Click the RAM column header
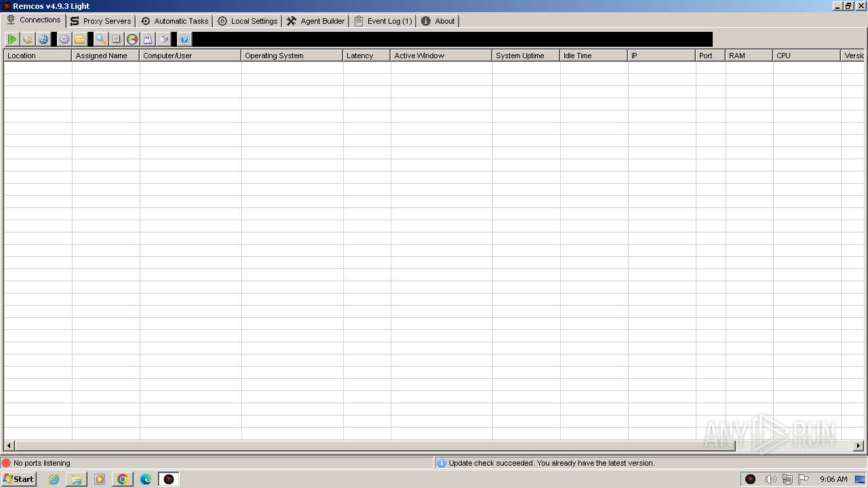This screenshot has height=488, width=868. pyautogui.click(x=749, y=56)
